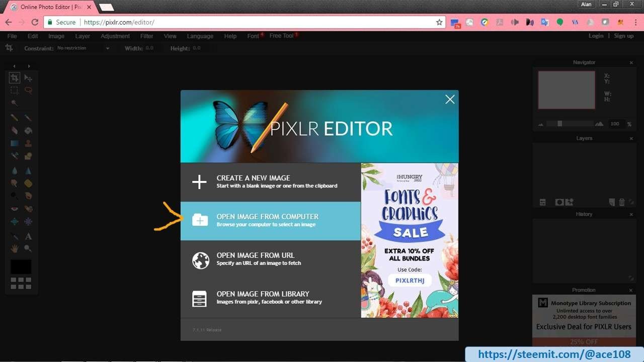Open the Adjustment menu
The width and height of the screenshot is (644, 362).
click(115, 36)
